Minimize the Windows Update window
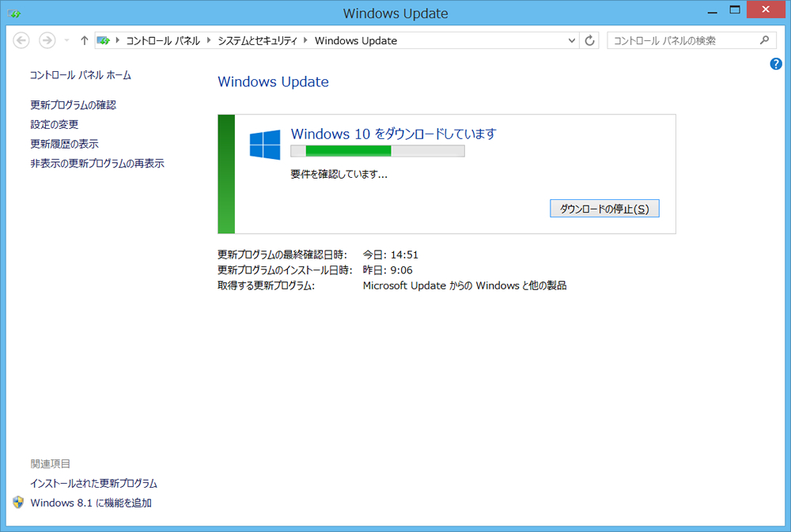The width and height of the screenshot is (791, 532). coord(713,10)
